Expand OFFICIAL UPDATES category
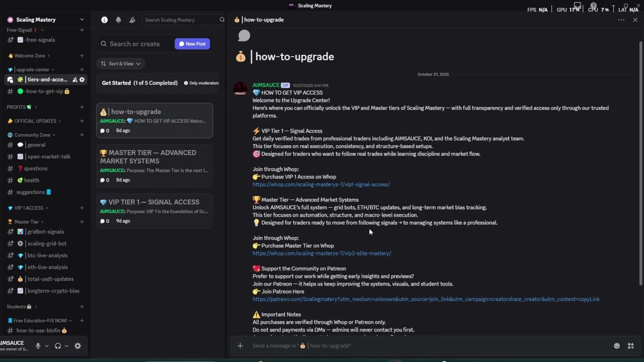This screenshot has height=362, width=644. 34,121
